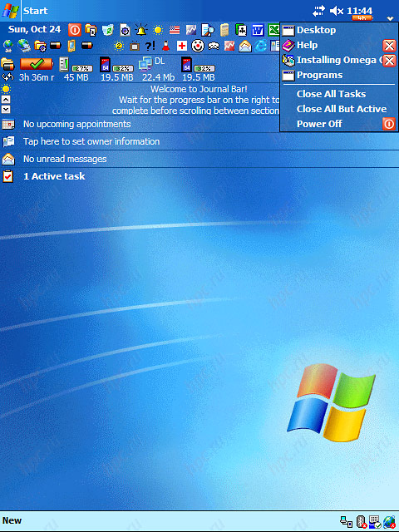Click the 3h 36m r battery time text
Image resolution: width=399 pixels, height=532 pixels.
click(x=37, y=77)
